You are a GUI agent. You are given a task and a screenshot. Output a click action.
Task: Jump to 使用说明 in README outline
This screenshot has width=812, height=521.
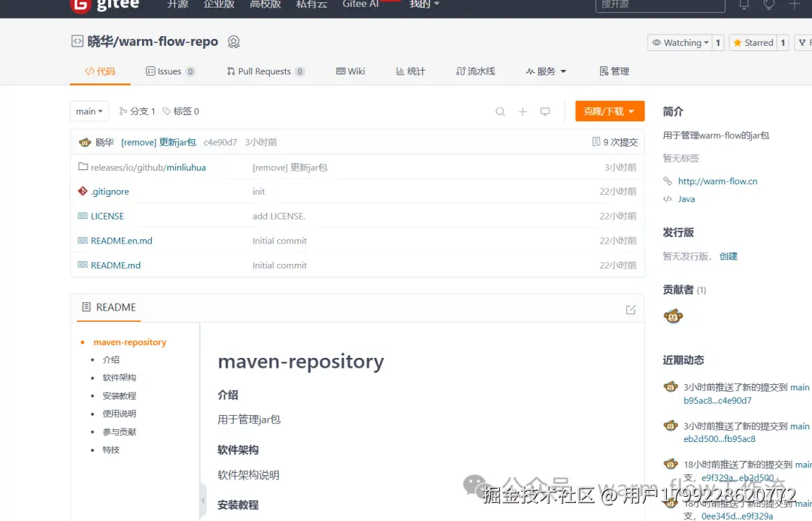(119, 413)
